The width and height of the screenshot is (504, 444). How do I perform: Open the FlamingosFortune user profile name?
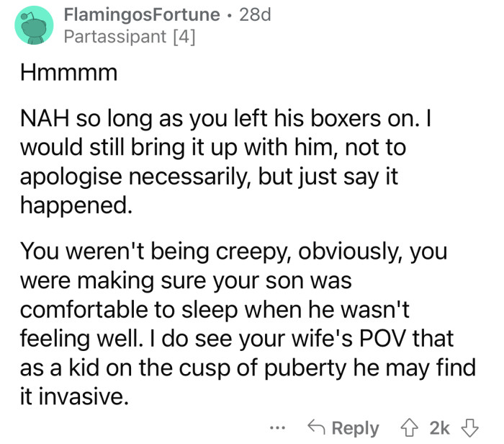click(x=143, y=14)
